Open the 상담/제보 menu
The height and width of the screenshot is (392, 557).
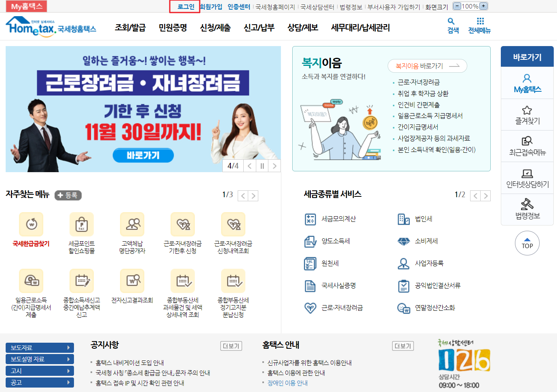pyautogui.click(x=303, y=27)
